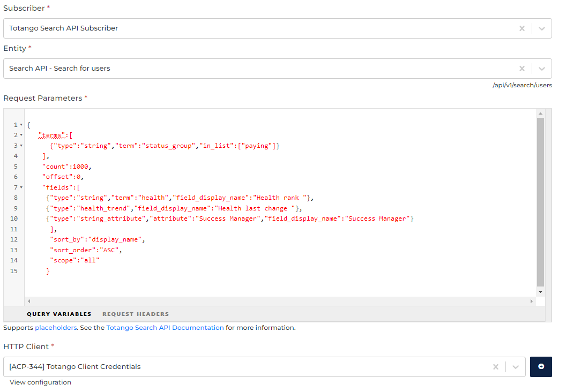Open the HTTP Client dropdown
The width and height of the screenshot is (566, 392).
(x=515, y=367)
